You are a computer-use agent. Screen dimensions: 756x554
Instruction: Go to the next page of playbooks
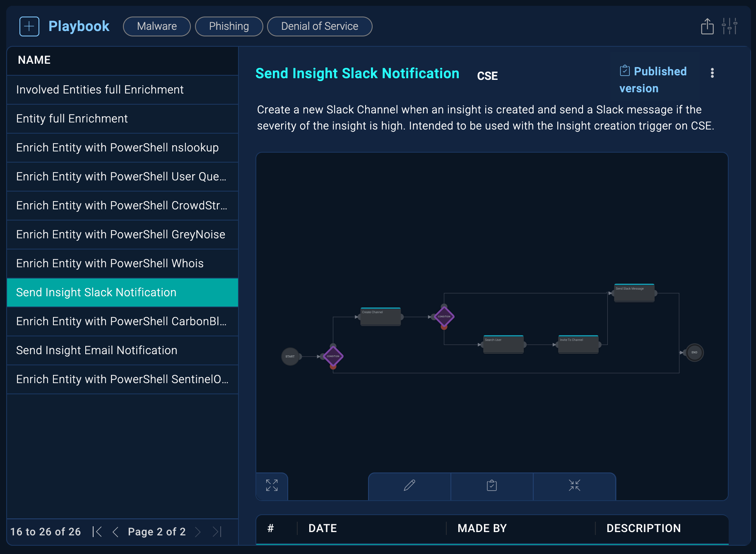[x=198, y=532]
